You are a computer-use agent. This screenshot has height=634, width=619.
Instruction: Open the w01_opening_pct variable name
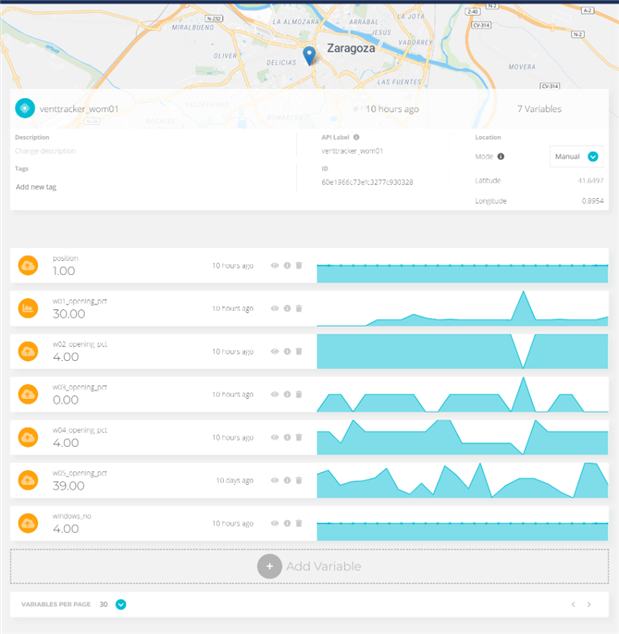pyautogui.click(x=80, y=301)
